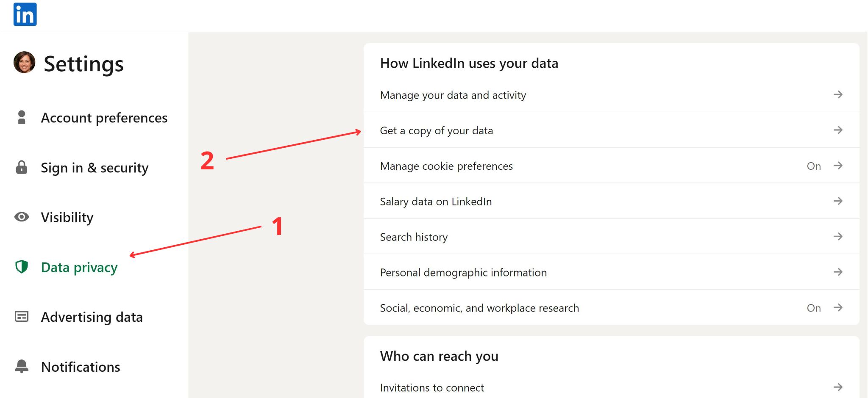
Task: Click the Advertising data newspaper icon
Action: (x=22, y=317)
